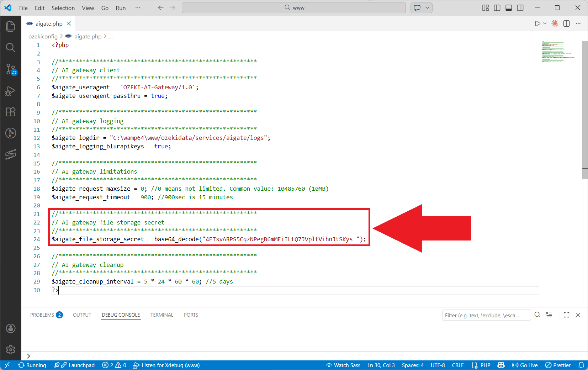Click the Running status bar item
Screen dimensions: 588x370
[32, 365]
